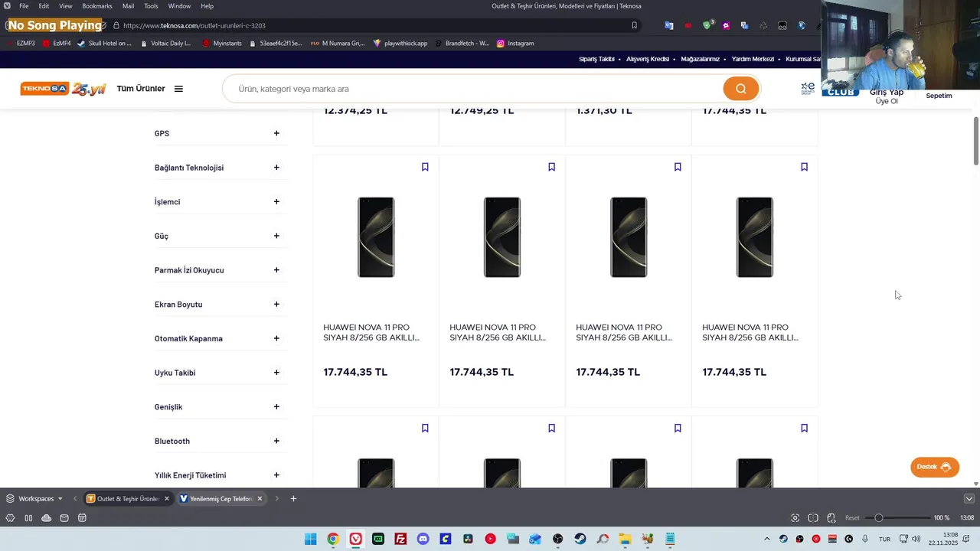Click the capture page screenshot icon

click(795, 518)
